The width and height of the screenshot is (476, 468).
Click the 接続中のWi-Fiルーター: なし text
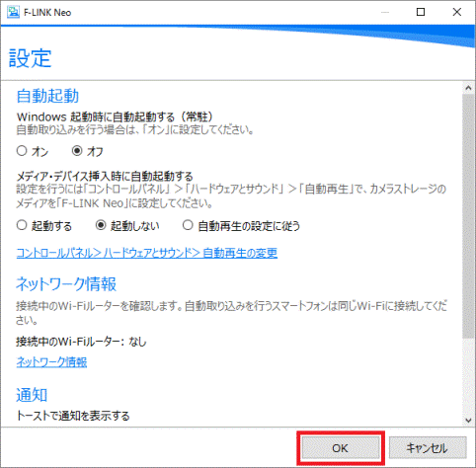tap(81, 342)
